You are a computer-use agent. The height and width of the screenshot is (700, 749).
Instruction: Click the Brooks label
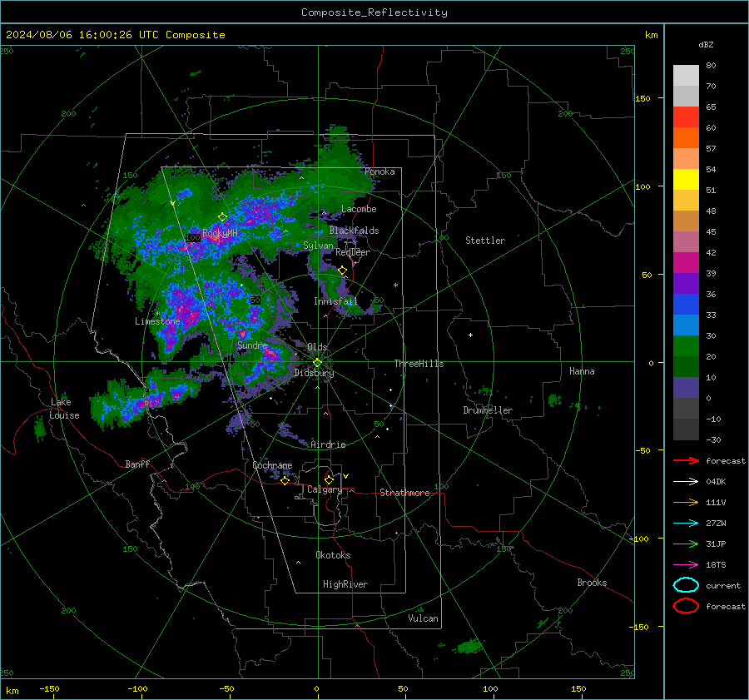592,583
